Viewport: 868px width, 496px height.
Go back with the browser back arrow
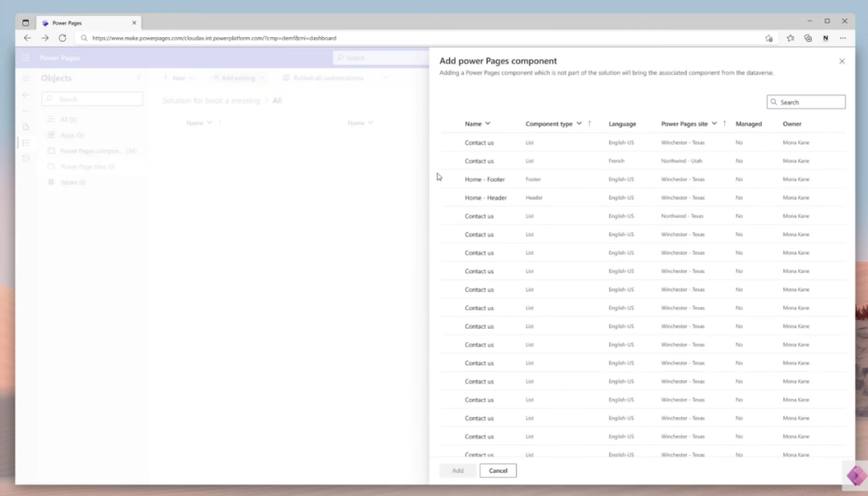click(27, 39)
